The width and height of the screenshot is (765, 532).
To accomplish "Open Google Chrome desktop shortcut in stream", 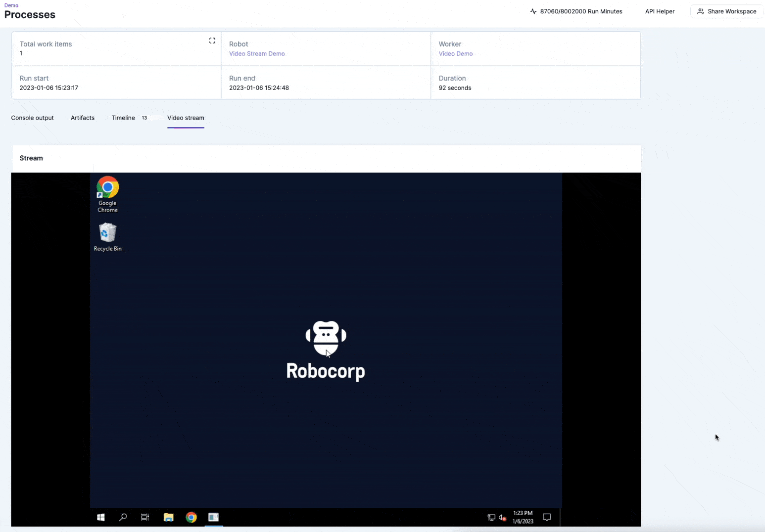I will click(x=107, y=194).
